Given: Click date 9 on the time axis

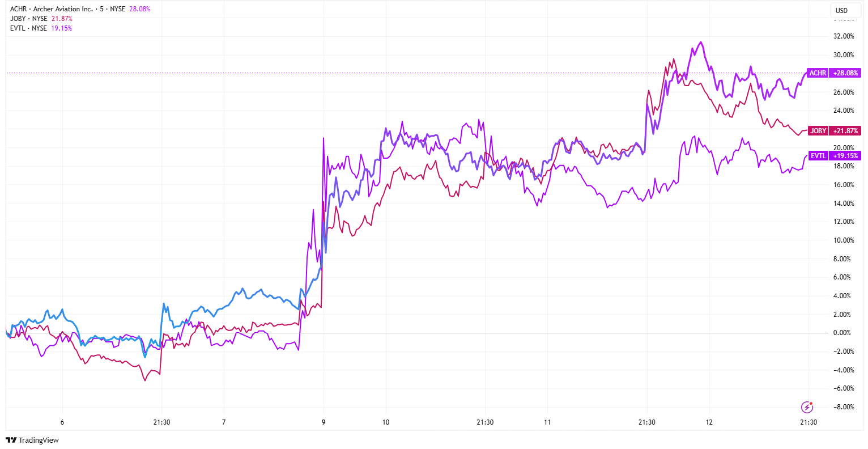Looking at the screenshot, I should [x=324, y=422].
